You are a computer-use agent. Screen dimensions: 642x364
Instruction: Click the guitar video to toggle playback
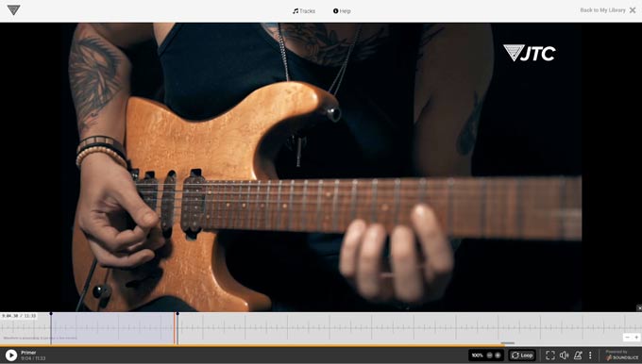point(321,167)
